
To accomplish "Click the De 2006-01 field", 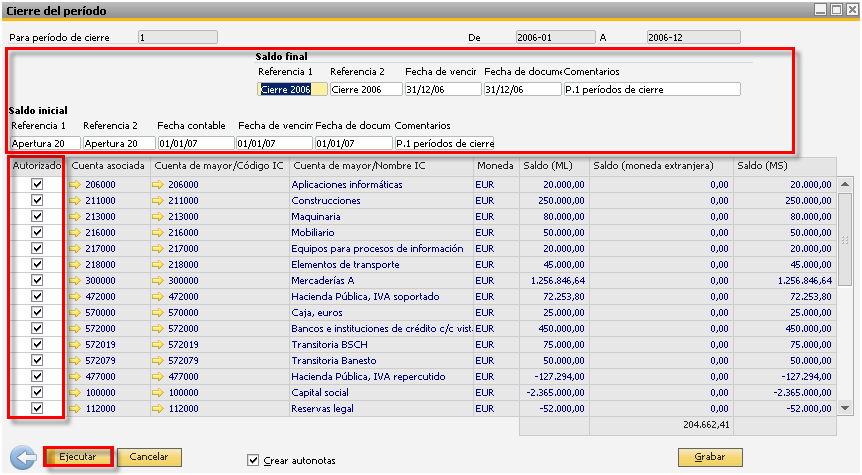I will click(x=555, y=37).
